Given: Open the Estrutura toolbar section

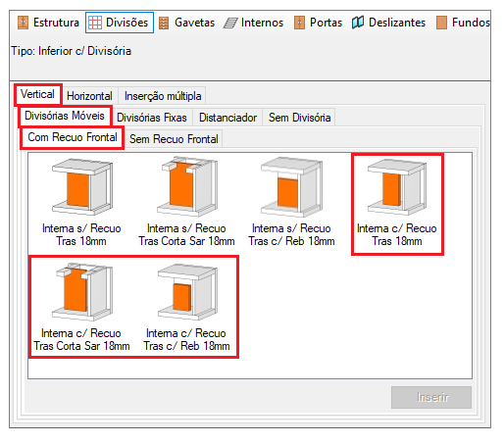Looking at the screenshot, I should (48, 23).
